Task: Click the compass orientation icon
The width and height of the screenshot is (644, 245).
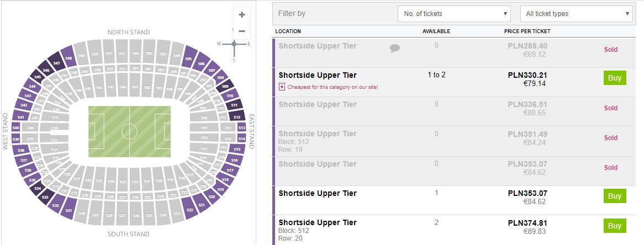Action: [x=234, y=44]
